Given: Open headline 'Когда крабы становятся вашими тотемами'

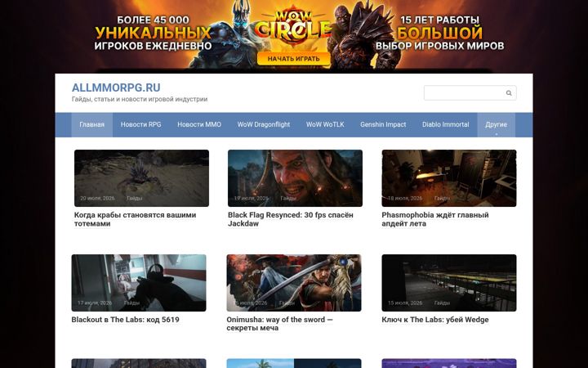Looking at the screenshot, I should click(135, 219).
